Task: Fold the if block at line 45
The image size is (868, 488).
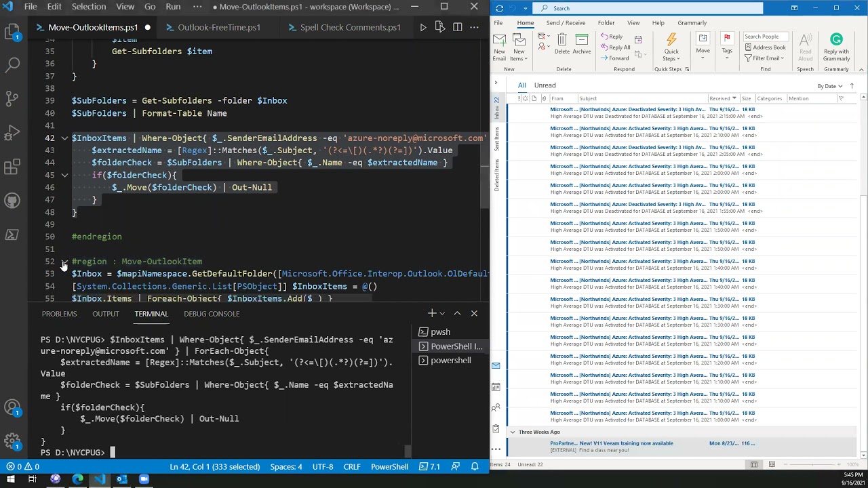Action: tap(64, 175)
